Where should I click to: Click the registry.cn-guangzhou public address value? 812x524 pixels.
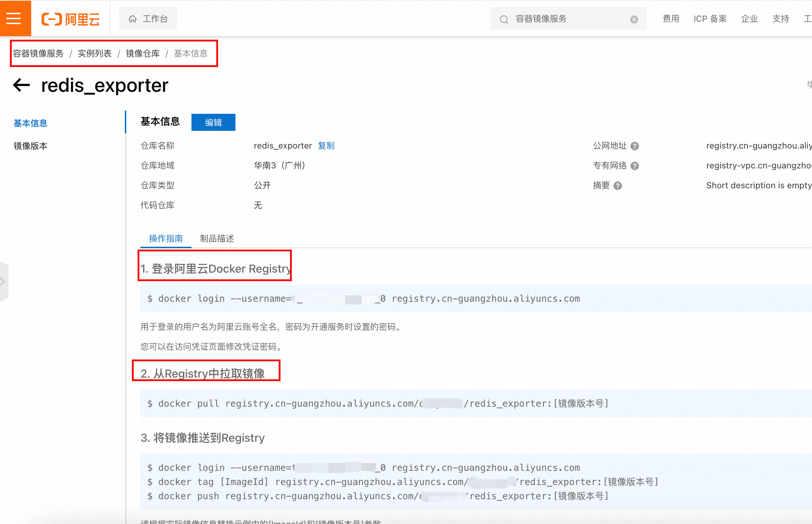pyautogui.click(x=759, y=146)
